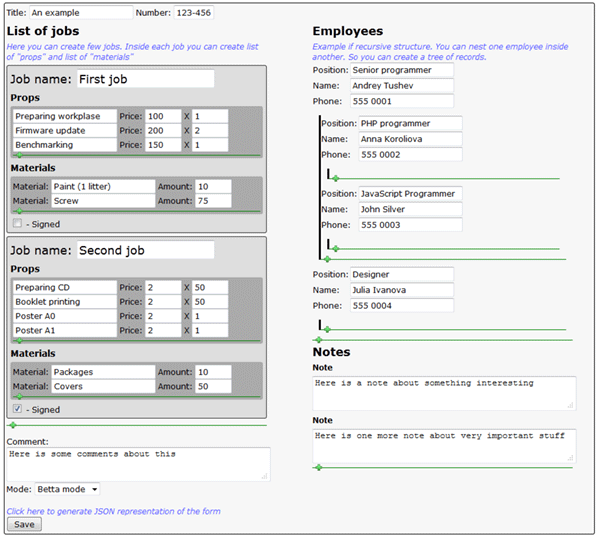
Task: Click the Notes heading
Action: tap(331, 352)
